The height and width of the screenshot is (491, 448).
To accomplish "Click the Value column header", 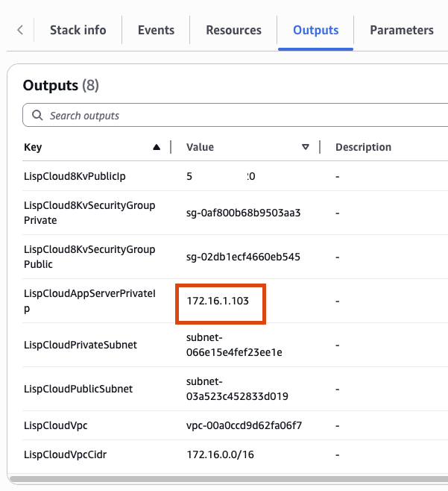I will [x=200, y=147].
